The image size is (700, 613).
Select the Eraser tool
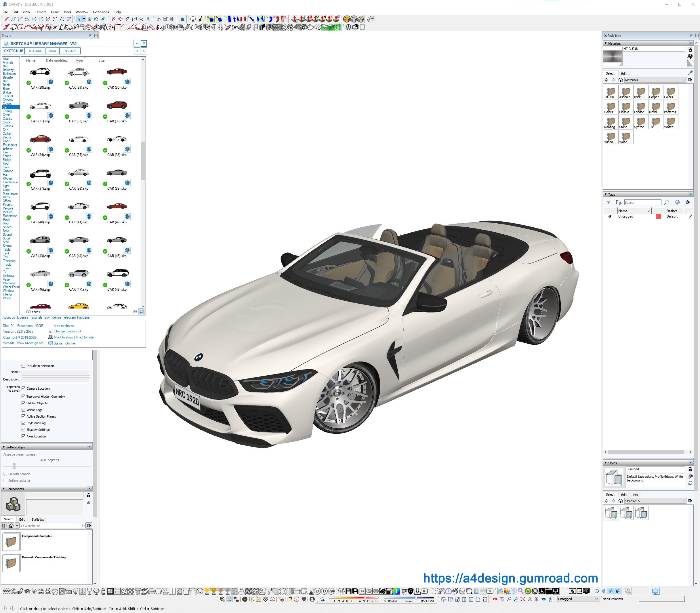click(103, 19)
